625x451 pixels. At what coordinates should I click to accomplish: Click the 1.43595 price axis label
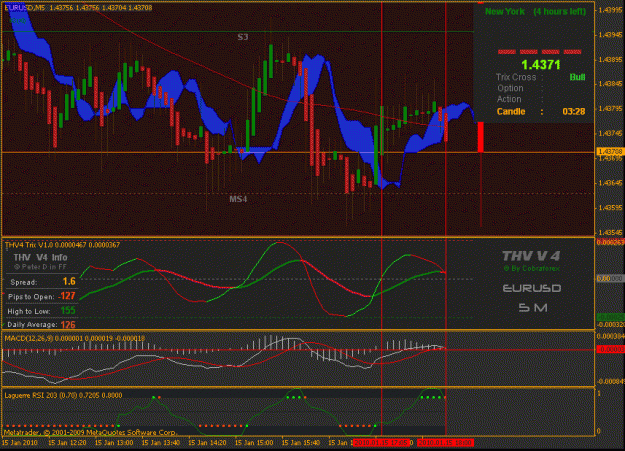(x=611, y=208)
